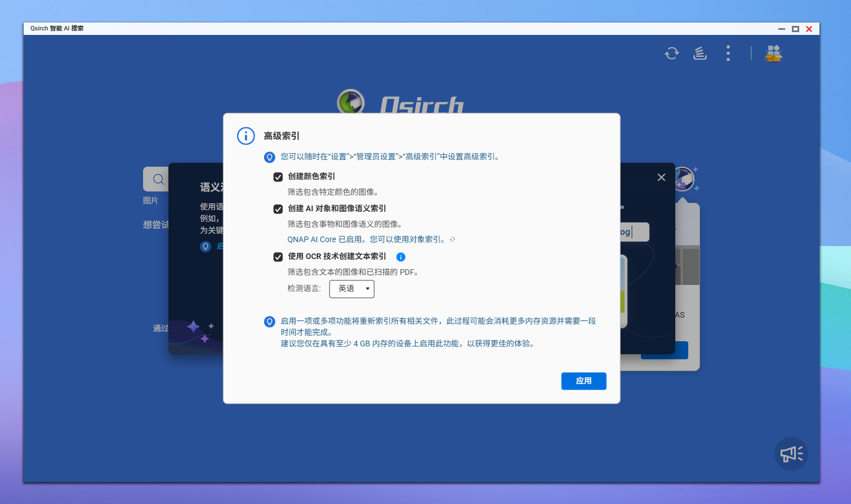Click the announcement megaphone icon

click(x=791, y=453)
